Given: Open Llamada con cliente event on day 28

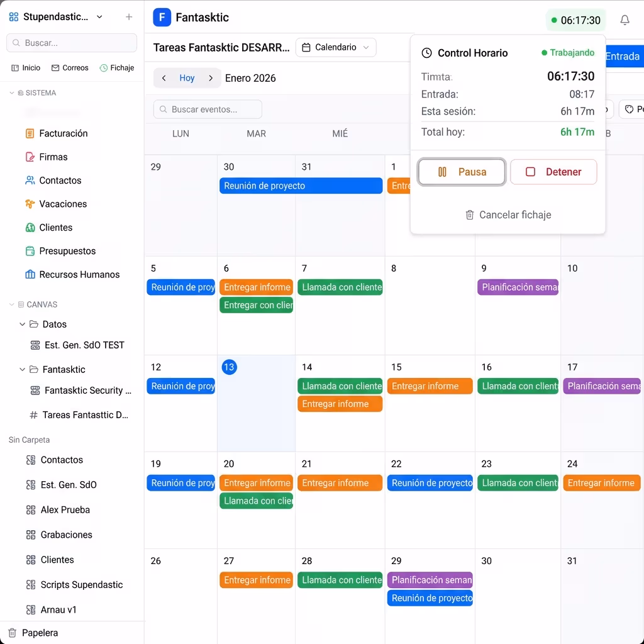Looking at the screenshot, I should coord(340,580).
